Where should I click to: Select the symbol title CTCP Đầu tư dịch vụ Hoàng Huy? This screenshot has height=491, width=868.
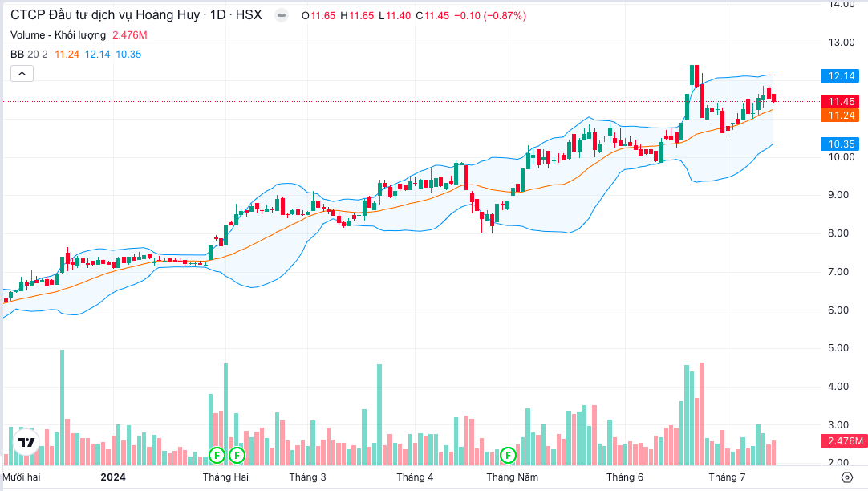(105, 15)
